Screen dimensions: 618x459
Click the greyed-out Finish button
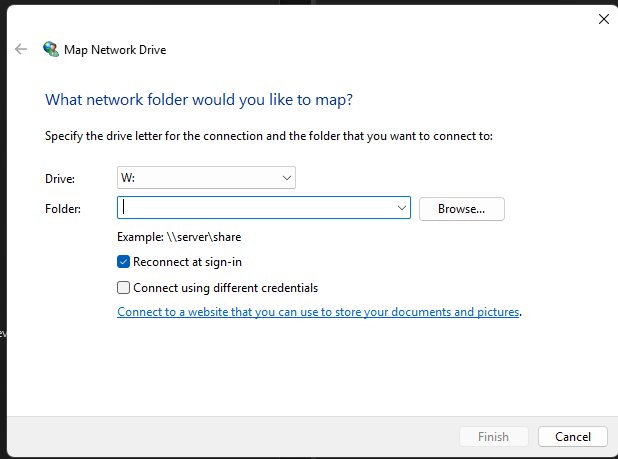(x=493, y=437)
